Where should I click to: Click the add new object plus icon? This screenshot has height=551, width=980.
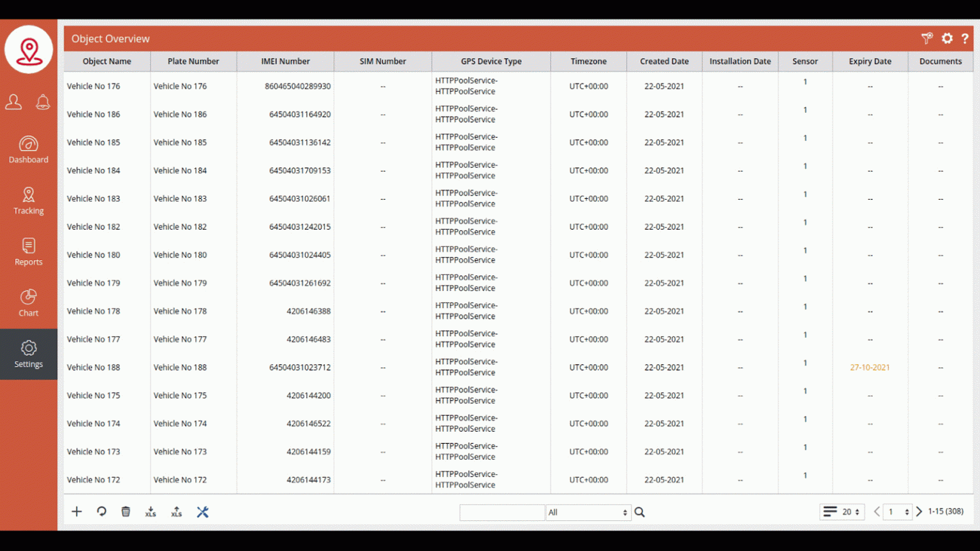(77, 511)
